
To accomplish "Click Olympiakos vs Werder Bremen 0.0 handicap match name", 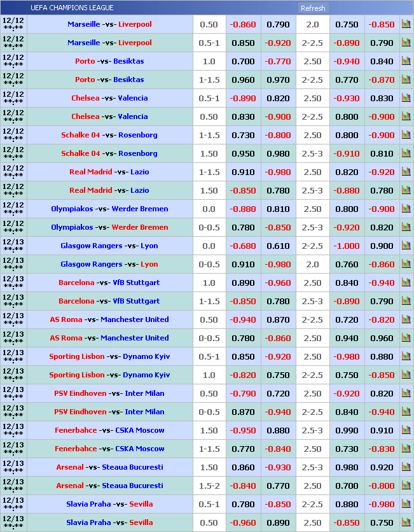I will [x=109, y=209].
